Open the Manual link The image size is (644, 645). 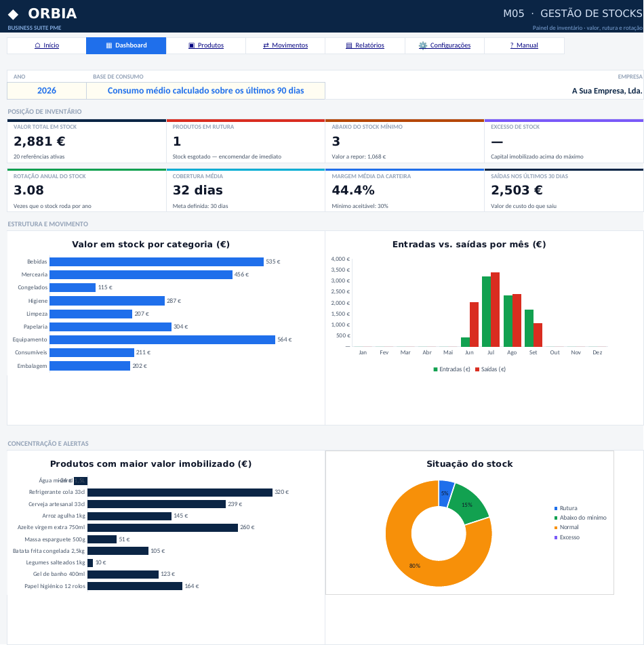[x=524, y=45]
